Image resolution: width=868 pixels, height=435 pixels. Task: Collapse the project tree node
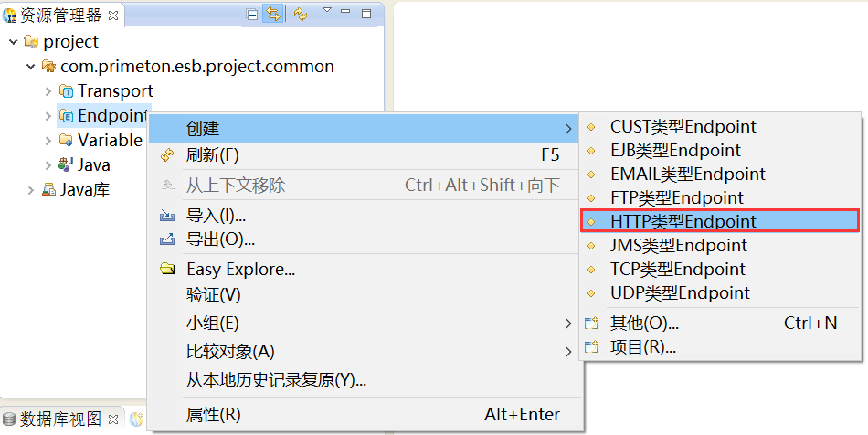(13, 42)
